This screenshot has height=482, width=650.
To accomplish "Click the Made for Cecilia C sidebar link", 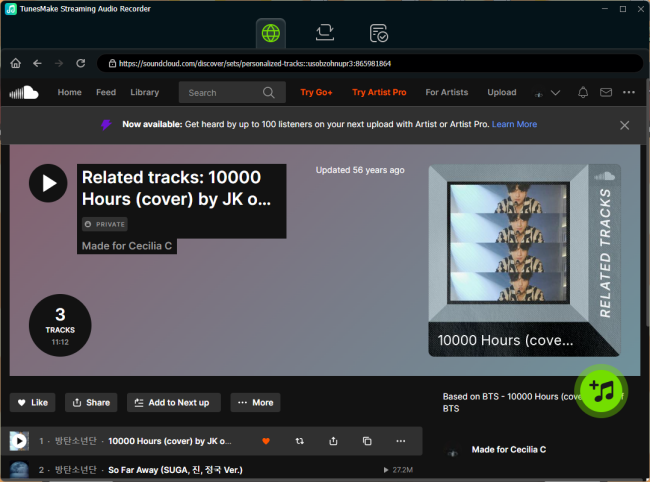I will point(509,449).
